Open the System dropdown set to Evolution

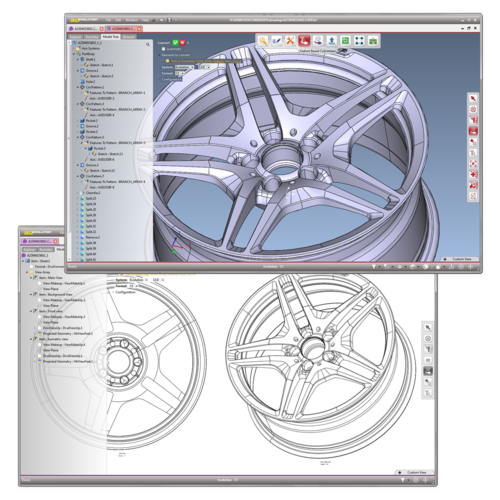point(184,67)
